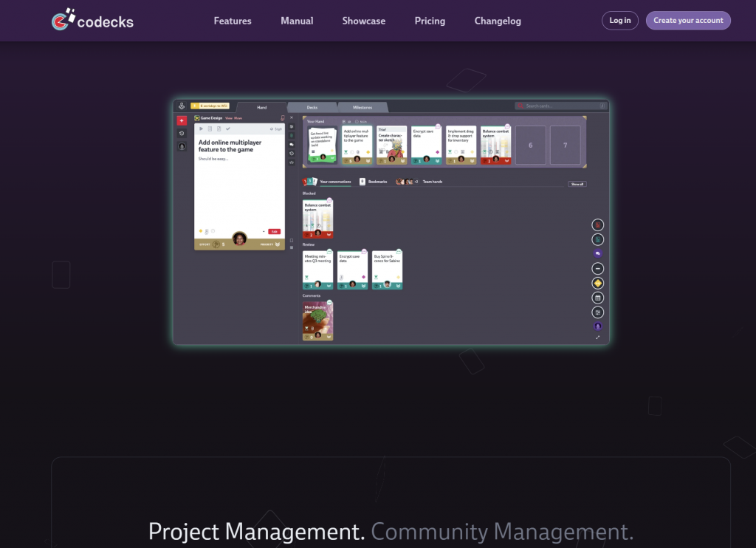Image resolution: width=756 pixels, height=548 pixels.
Task: Click the exclamation block icon on card toolbar
Action: (210, 129)
